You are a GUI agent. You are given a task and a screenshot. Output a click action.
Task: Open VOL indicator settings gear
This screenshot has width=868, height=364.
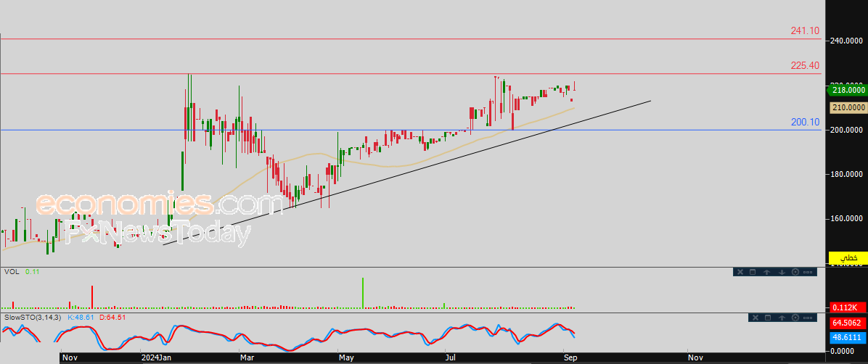[795, 272]
